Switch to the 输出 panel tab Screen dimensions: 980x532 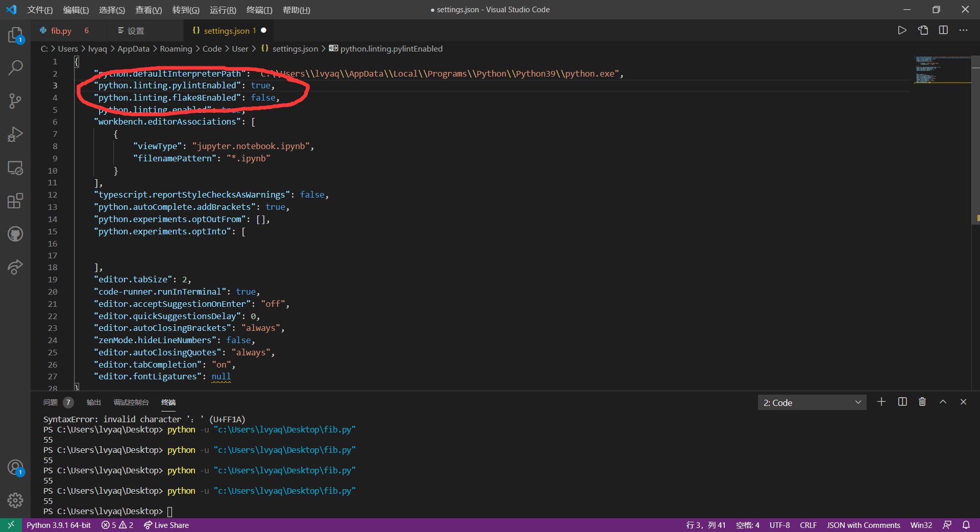(x=93, y=402)
